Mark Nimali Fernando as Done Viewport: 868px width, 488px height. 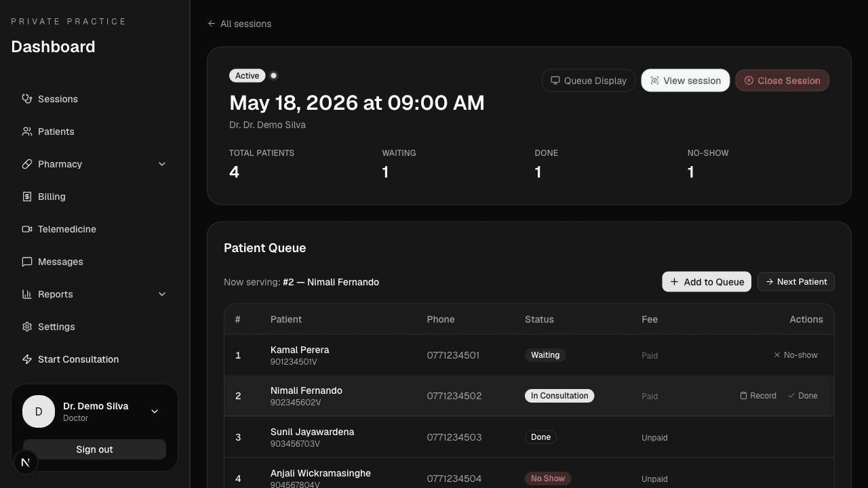[x=803, y=396]
